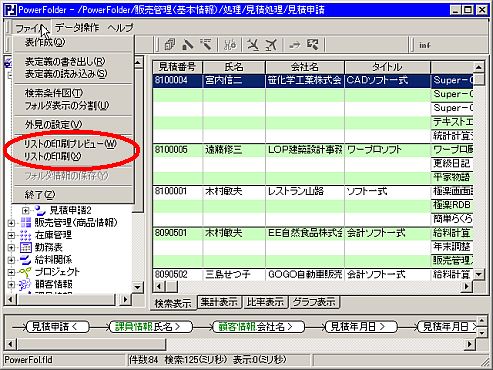Switch to the 比率表示 tab
Screen dimensions: 493x370
pos(265,302)
